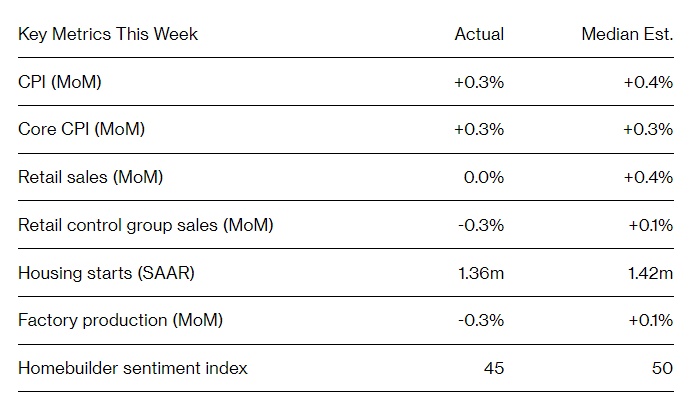Click the 'CPI (MoM)' row label
This screenshot has width=692, height=415.
60,82
